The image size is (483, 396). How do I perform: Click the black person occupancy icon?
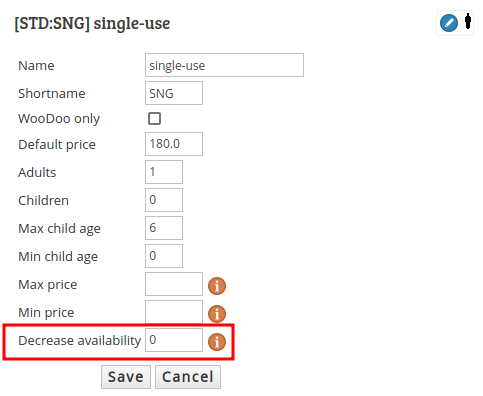[468, 21]
